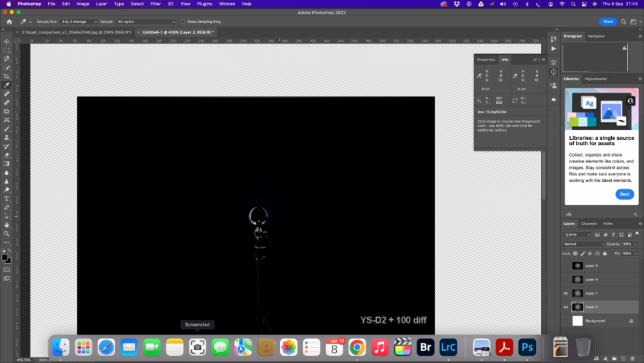The width and height of the screenshot is (644, 363).
Task: Click the Search icon beside Share
Action: (x=623, y=22)
